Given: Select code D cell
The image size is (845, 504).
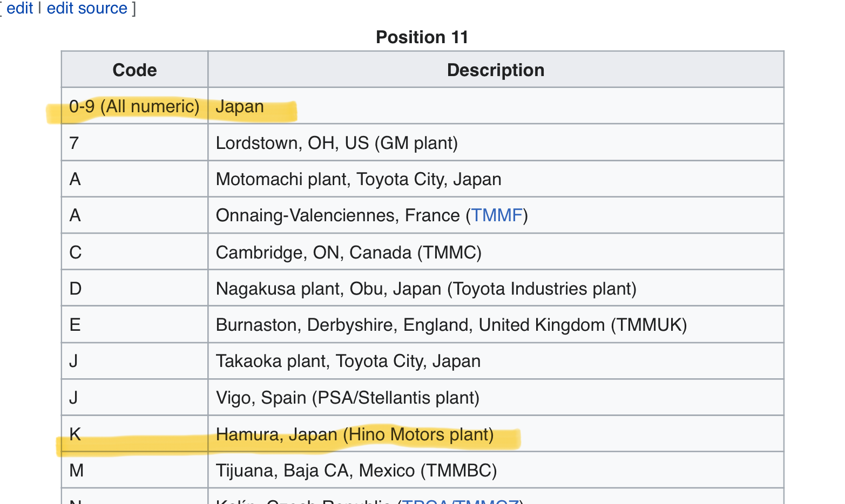Looking at the screenshot, I should pos(134,288).
